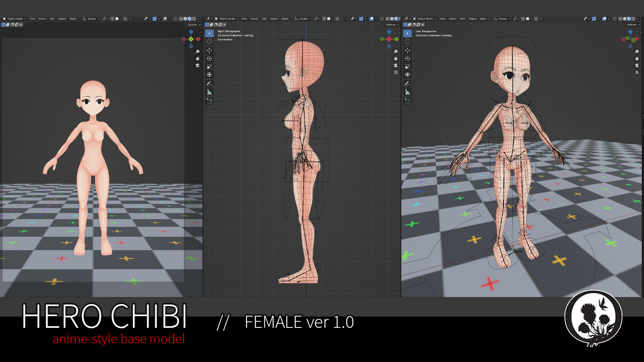Expand Options dropdown in middle viewport

pyautogui.click(x=392, y=25)
